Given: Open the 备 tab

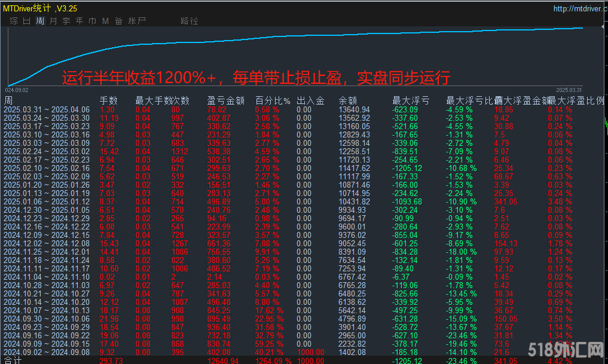Looking at the screenshot, I should point(119,21).
